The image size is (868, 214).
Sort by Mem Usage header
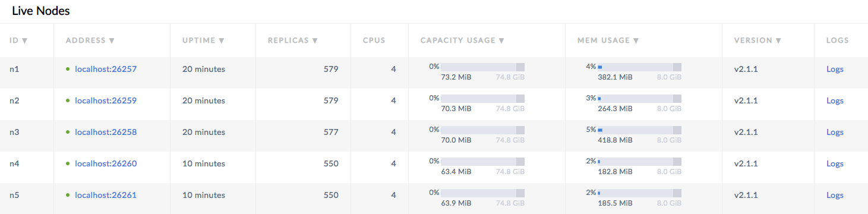608,40
